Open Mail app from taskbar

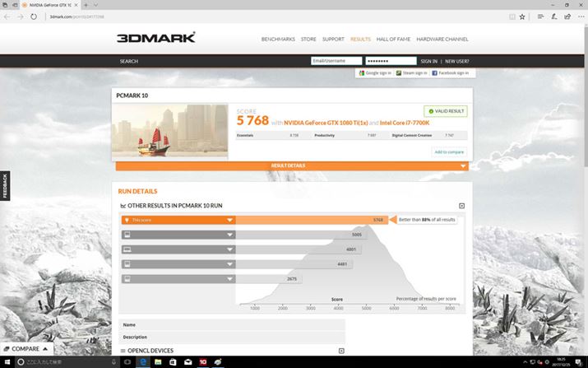click(188, 362)
